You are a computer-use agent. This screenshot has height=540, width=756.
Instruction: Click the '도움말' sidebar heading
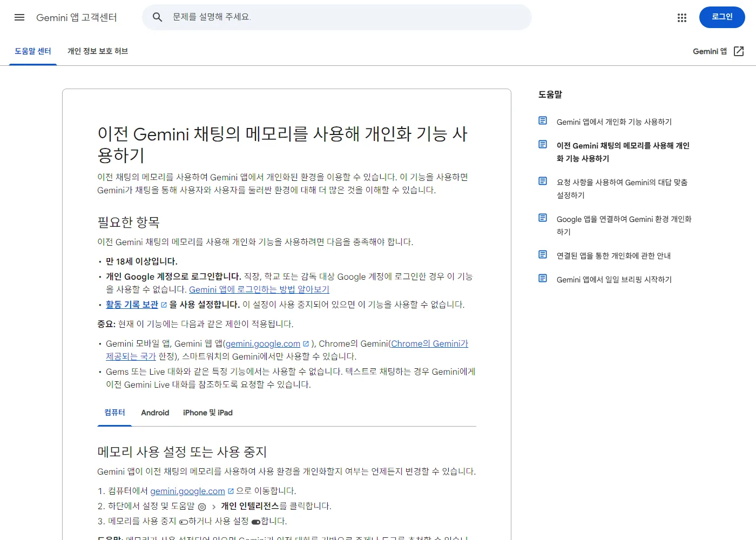pos(550,94)
